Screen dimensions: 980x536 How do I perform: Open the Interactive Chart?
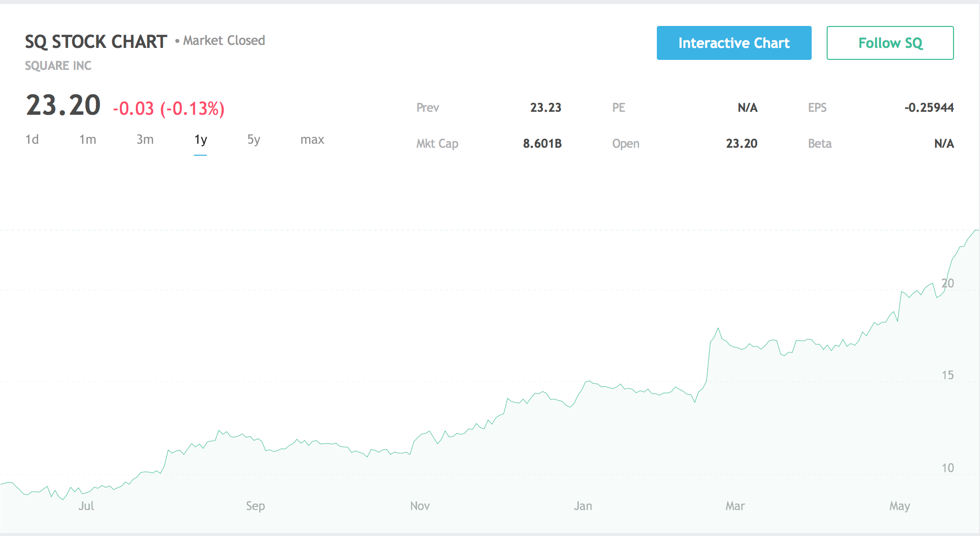coord(733,43)
